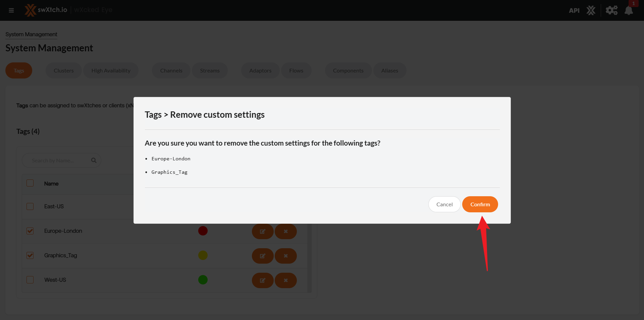Click the search magnifier icon
The width and height of the screenshot is (644, 320).
94,160
